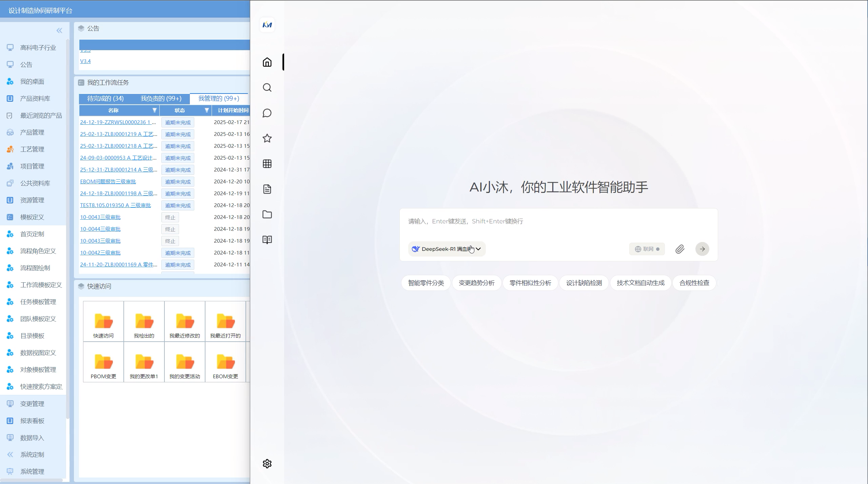Click the document file icon in sidebar
The image size is (868, 484).
[267, 189]
